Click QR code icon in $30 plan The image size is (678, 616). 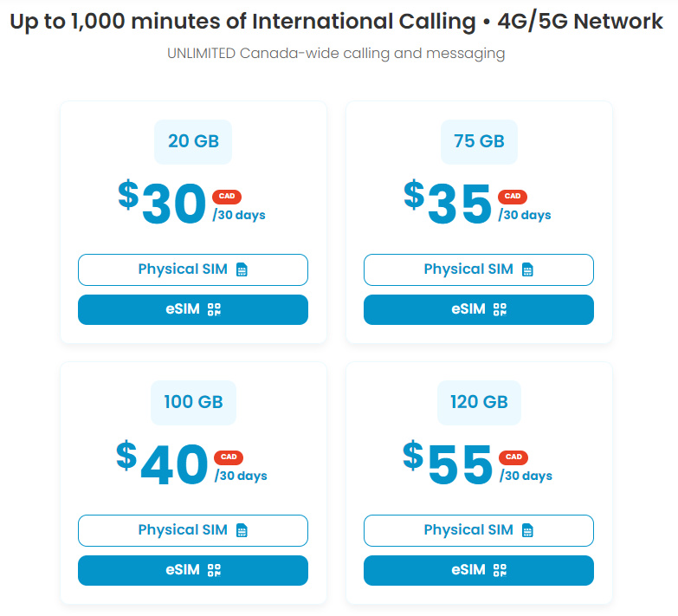tap(215, 309)
